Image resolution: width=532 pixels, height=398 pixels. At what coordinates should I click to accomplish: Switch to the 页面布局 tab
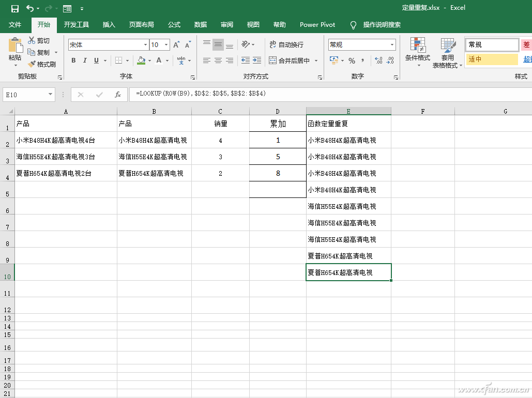tap(142, 24)
